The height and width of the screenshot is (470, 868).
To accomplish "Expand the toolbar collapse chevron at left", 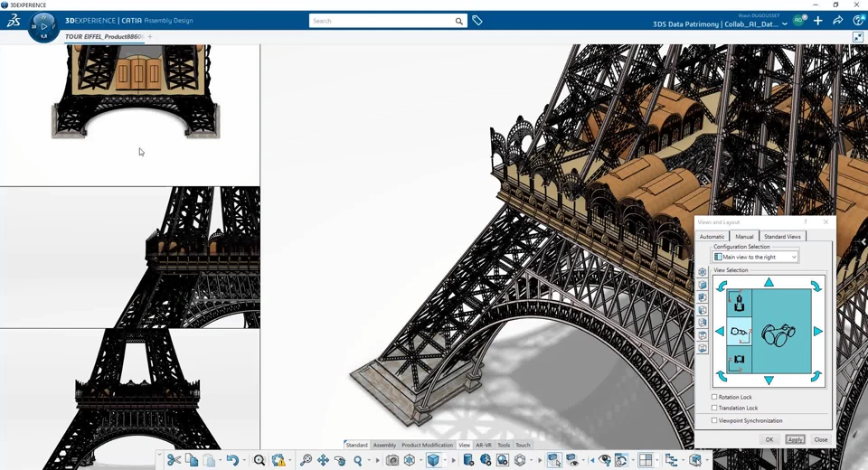I will point(159,455).
